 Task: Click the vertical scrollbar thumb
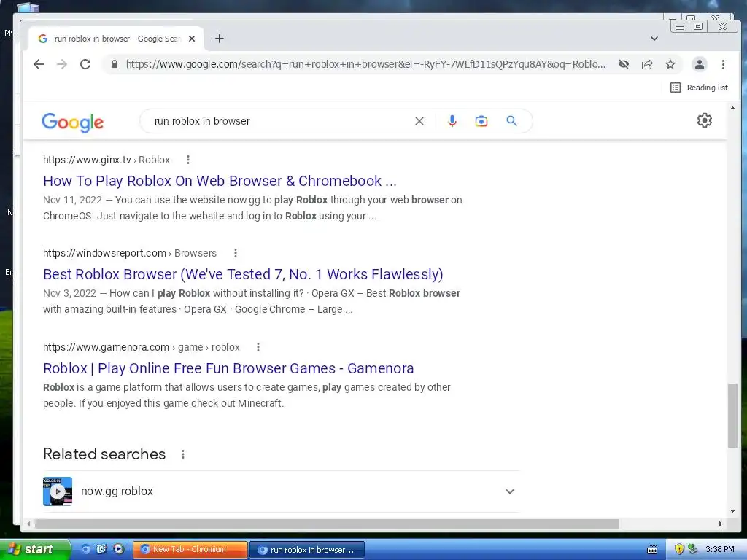tap(732, 415)
